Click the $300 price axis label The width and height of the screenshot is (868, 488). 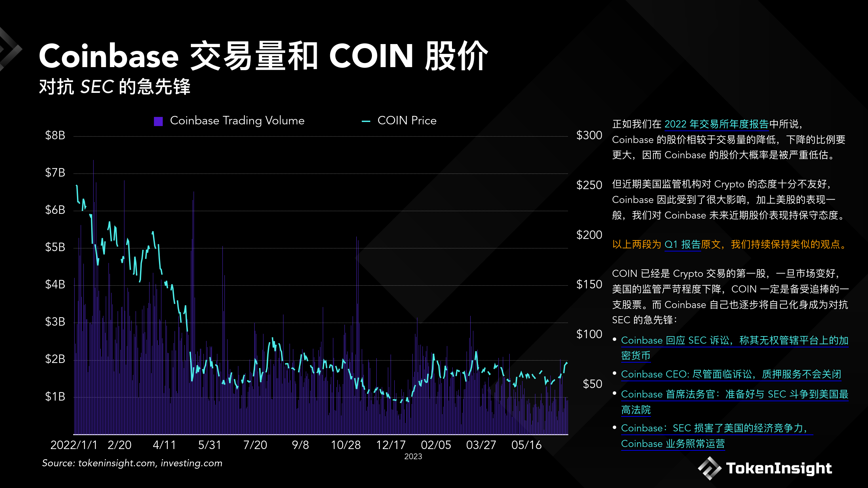(589, 136)
